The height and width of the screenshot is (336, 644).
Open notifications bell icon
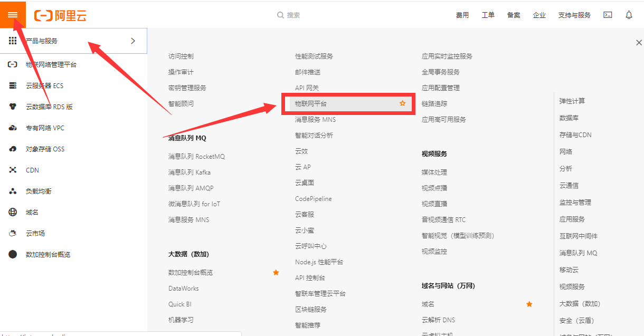[629, 15]
